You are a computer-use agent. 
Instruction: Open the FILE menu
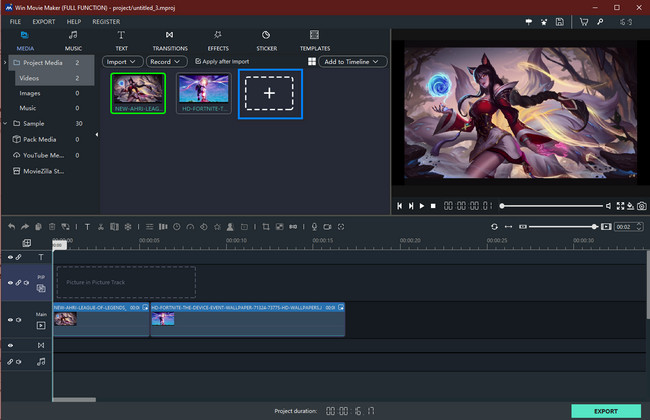tap(15, 22)
